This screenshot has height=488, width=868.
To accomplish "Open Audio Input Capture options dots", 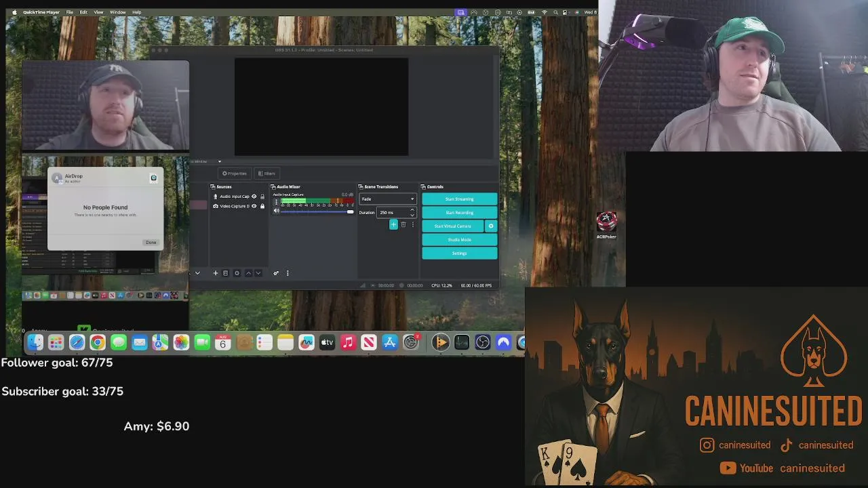I will (x=276, y=202).
